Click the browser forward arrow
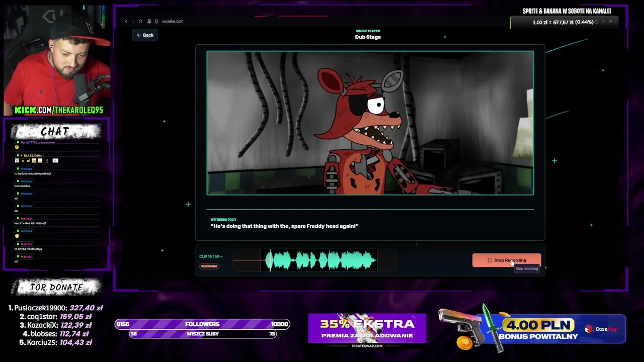The height and width of the screenshot is (362, 644). [133, 21]
